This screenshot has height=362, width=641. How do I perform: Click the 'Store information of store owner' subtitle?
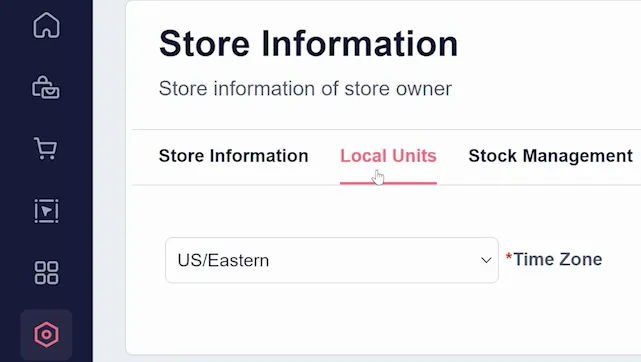(305, 89)
